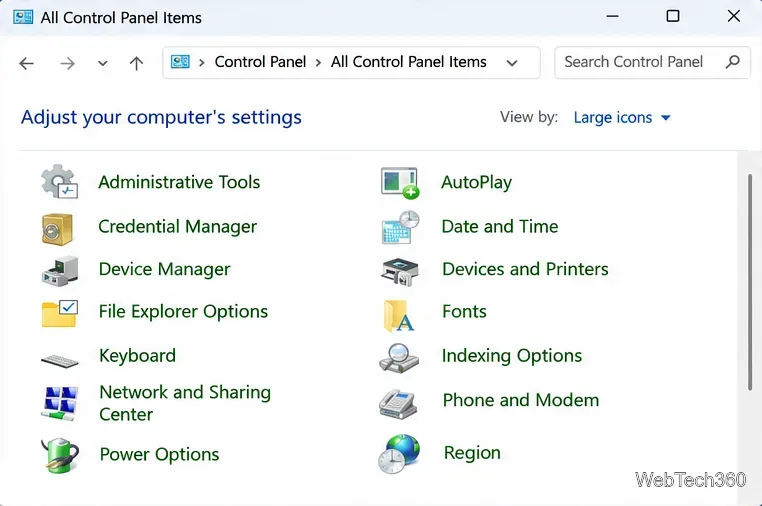Image resolution: width=762 pixels, height=506 pixels.
Task: Open Device Manager link
Action: click(164, 269)
